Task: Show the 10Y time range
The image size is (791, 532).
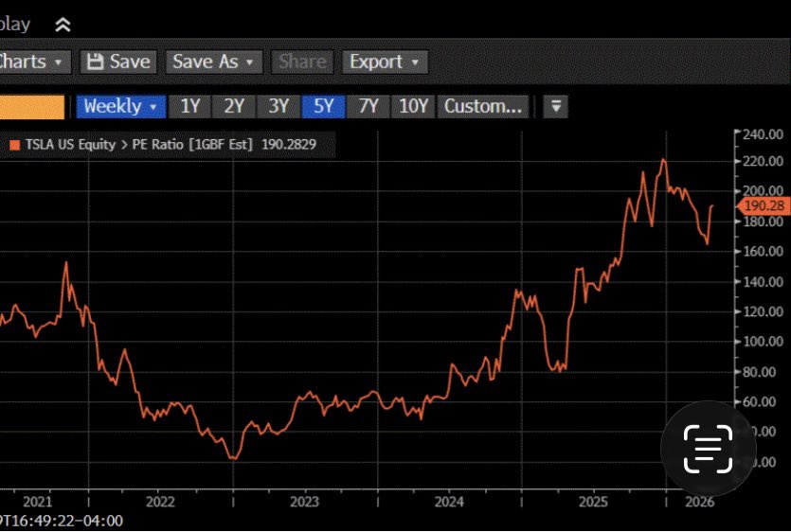Action: (x=413, y=106)
